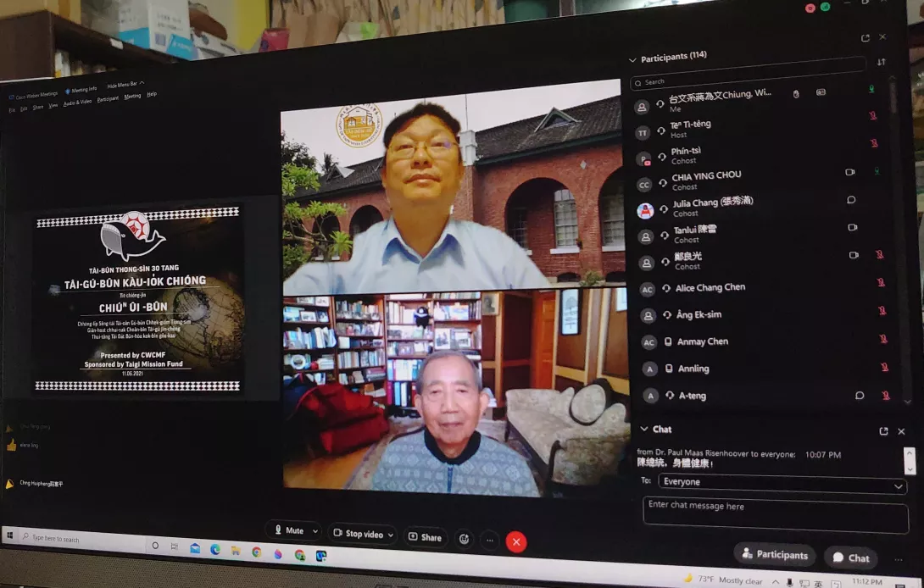Open Google Chrome from taskbar
The width and height of the screenshot is (924, 588).
(x=256, y=552)
